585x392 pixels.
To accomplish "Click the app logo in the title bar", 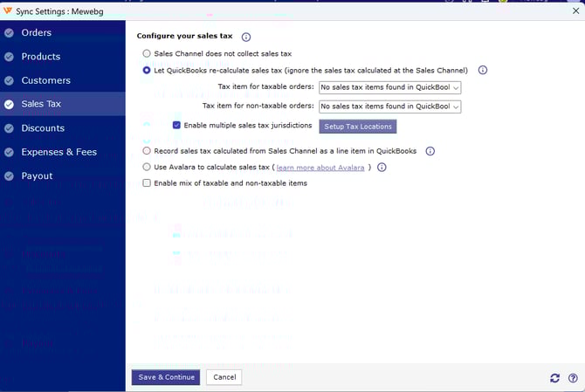I will [x=8, y=10].
